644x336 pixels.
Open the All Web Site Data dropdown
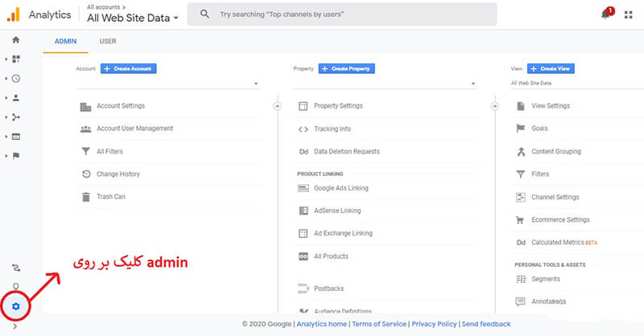coord(133,18)
